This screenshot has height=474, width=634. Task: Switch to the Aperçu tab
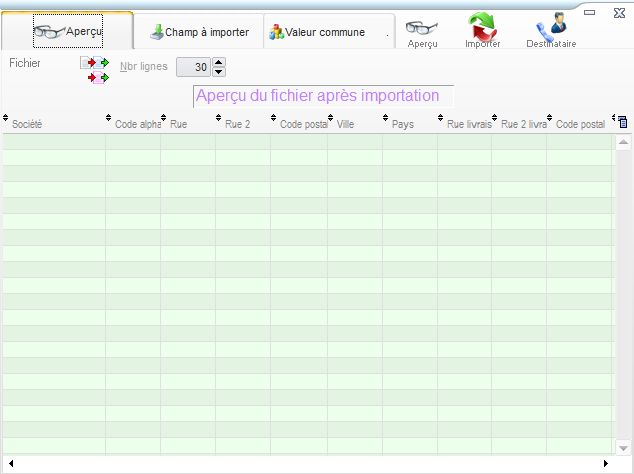68,31
